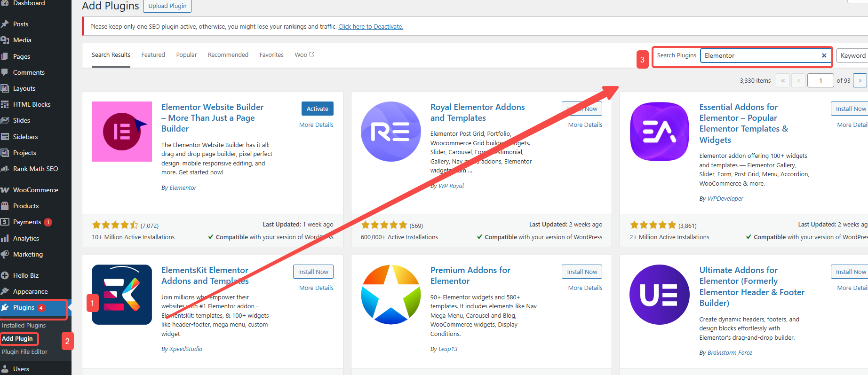The image size is (868, 375).
Task: Click the Plugins update count badge
Action: point(41,308)
